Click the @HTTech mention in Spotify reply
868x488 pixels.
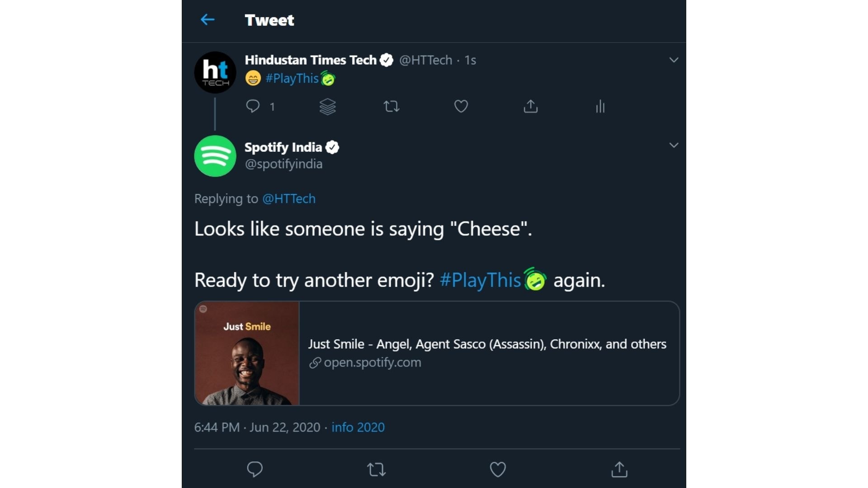tap(289, 198)
